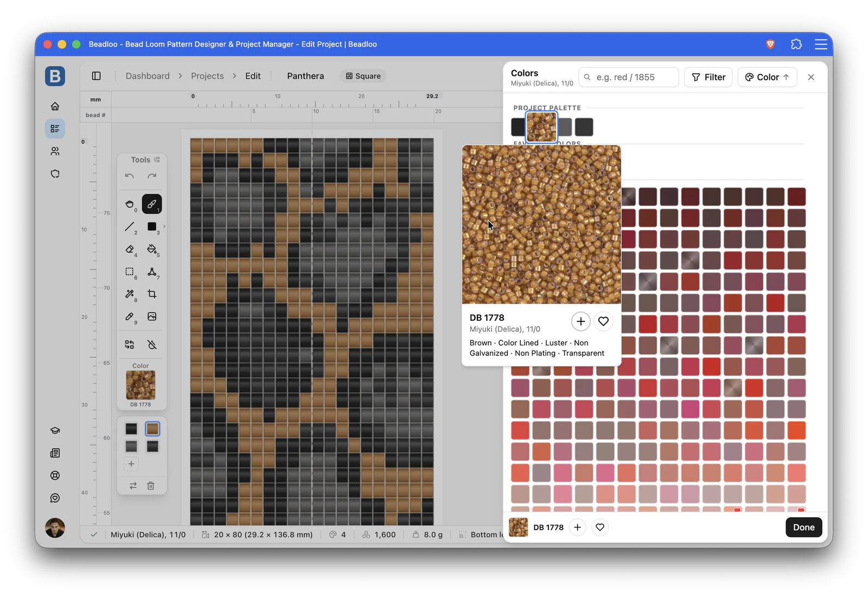Click the 1,600 bead count status
Screen dimensions: 868x612
point(379,534)
